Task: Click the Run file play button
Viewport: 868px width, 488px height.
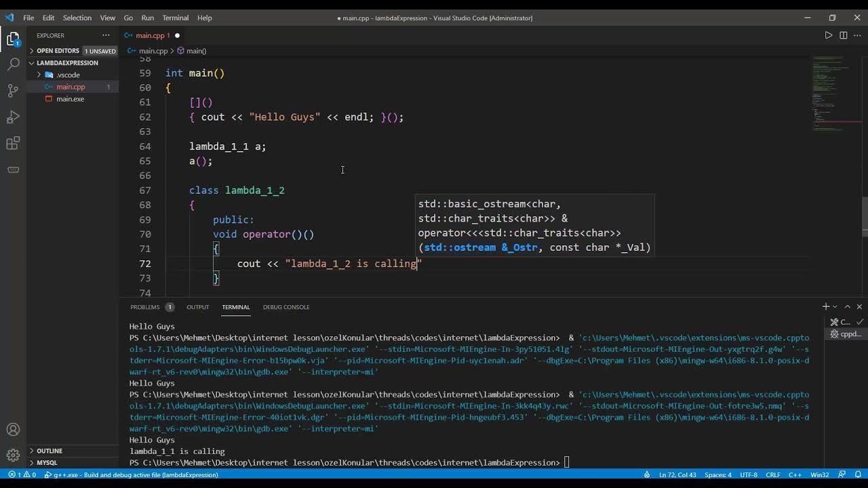Action: (828, 35)
